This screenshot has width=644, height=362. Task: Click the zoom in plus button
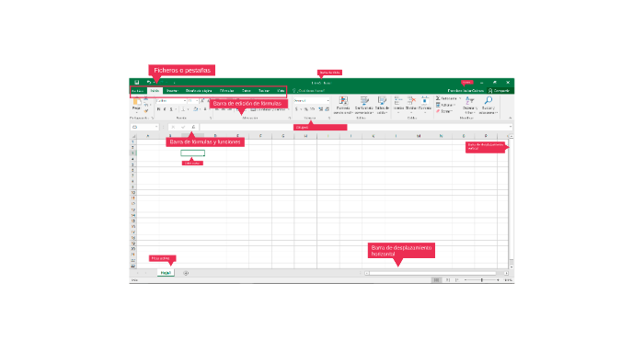coord(499,280)
